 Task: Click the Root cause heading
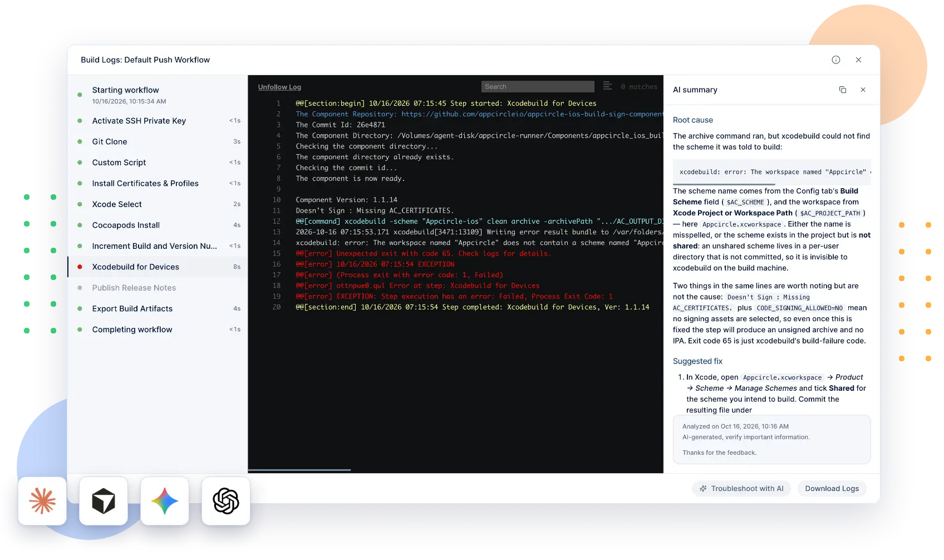[x=692, y=120]
